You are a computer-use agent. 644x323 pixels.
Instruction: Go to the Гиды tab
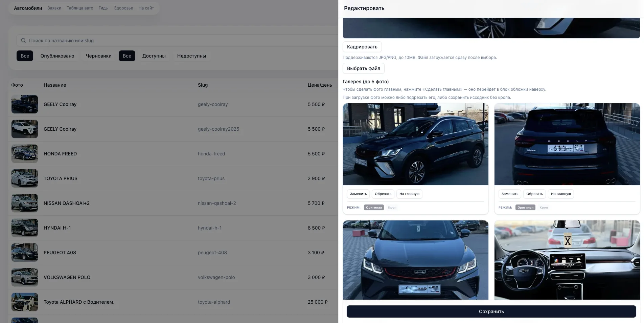pyautogui.click(x=103, y=8)
